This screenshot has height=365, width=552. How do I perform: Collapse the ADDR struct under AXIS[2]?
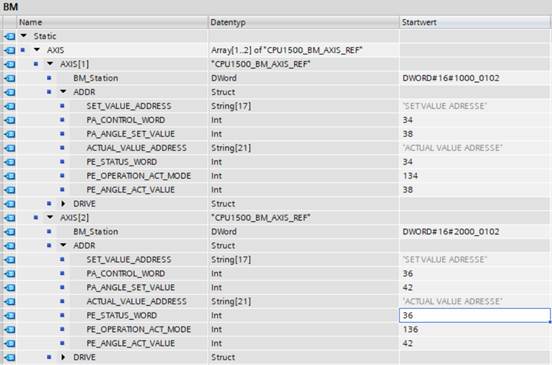coord(63,245)
